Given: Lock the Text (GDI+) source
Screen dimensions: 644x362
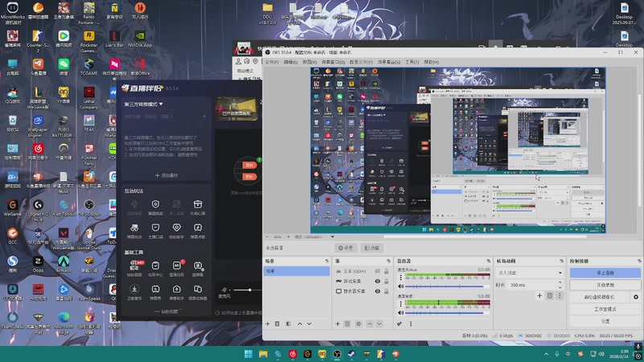Looking at the screenshot, I should 386,271.
